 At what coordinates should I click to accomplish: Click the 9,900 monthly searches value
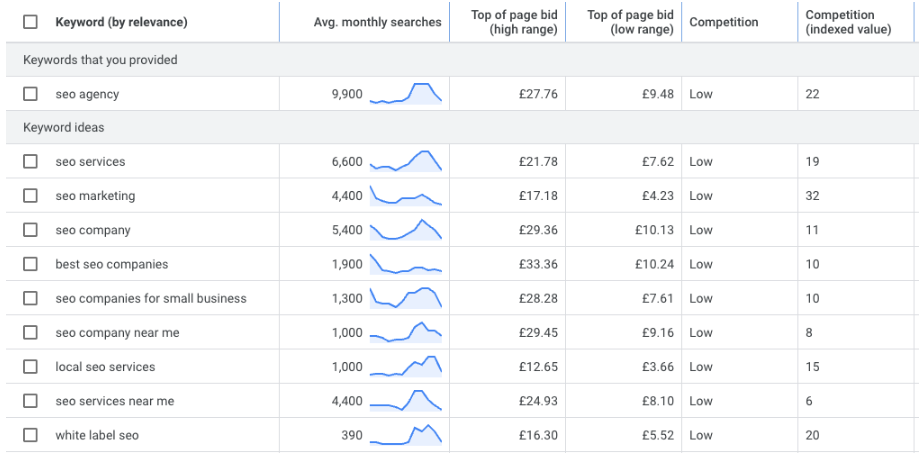point(348,94)
